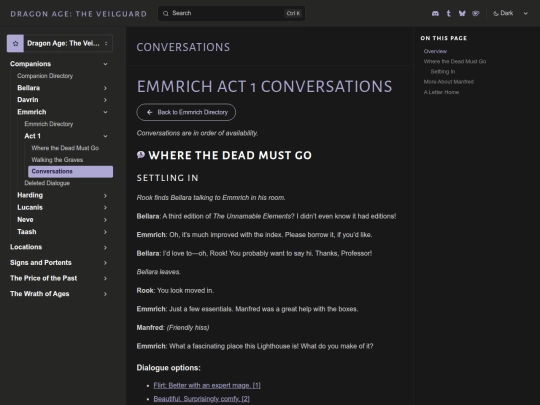Open the Ko-fi cup icon

coord(476,13)
